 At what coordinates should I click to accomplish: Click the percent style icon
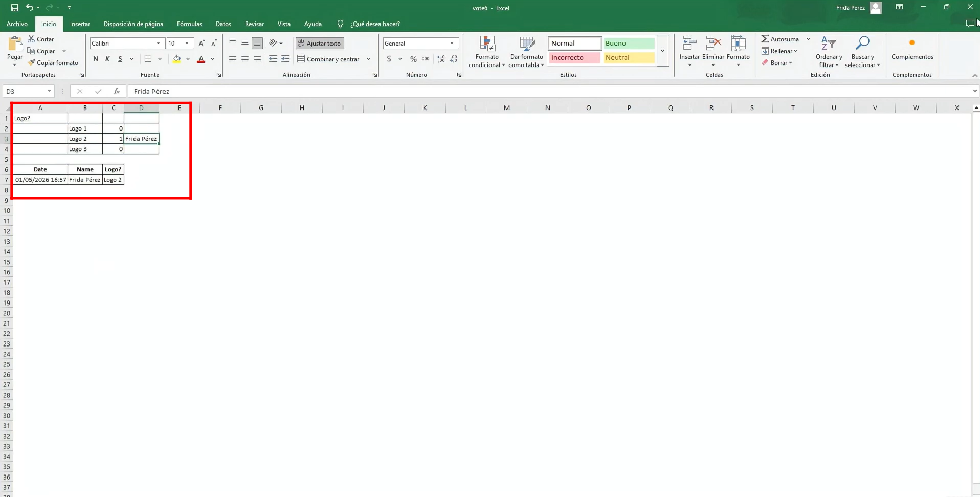pos(413,59)
